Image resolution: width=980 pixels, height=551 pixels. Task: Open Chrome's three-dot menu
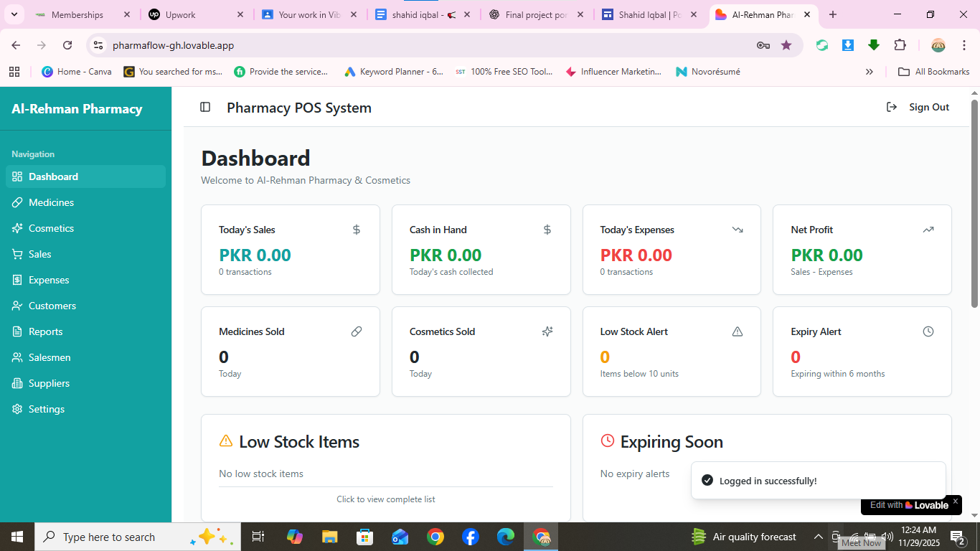pos(964,44)
